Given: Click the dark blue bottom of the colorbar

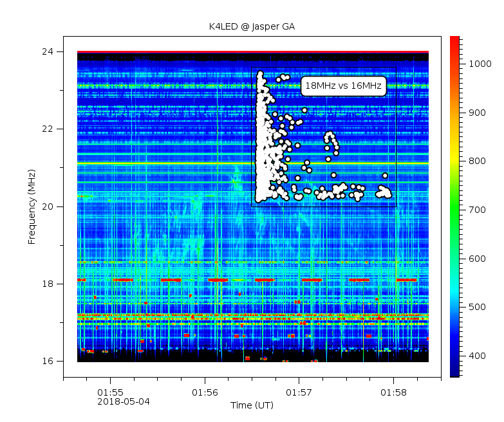Looking at the screenshot, I should click(454, 373).
